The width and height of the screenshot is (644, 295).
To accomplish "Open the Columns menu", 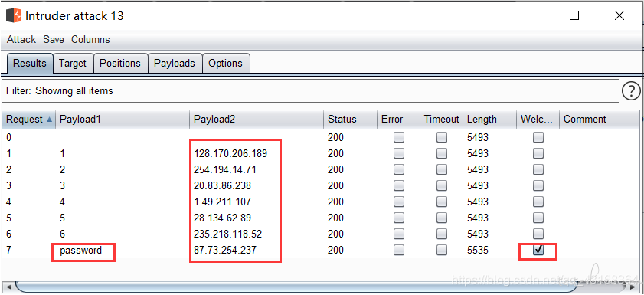I will [90, 39].
